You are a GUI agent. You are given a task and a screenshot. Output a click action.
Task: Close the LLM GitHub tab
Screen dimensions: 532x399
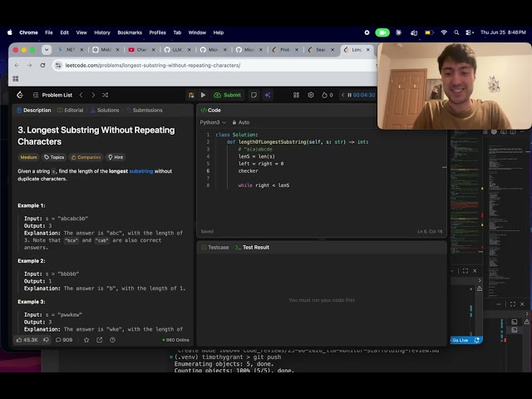pyautogui.click(x=189, y=50)
